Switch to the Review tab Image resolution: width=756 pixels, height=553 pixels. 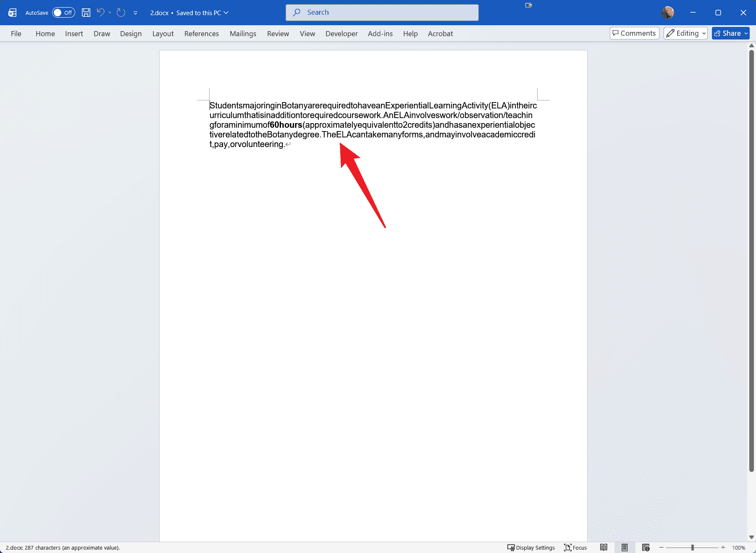coord(278,34)
